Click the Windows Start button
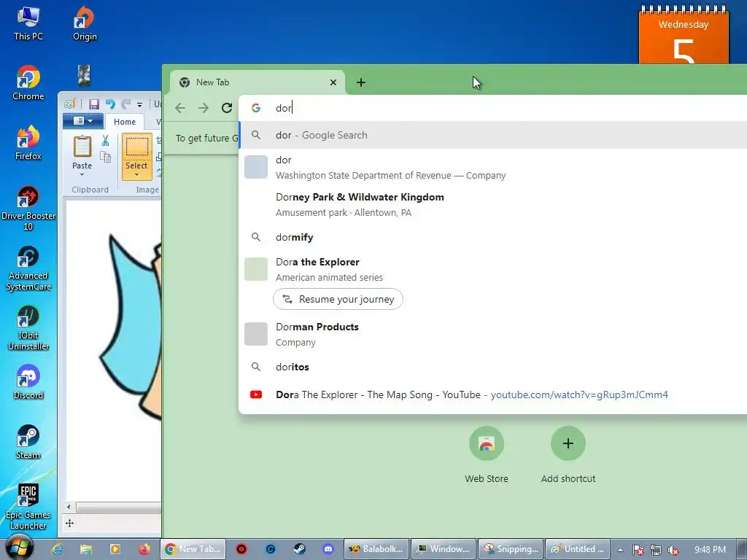Image resolution: width=747 pixels, height=560 pixels. coord(19,548)
